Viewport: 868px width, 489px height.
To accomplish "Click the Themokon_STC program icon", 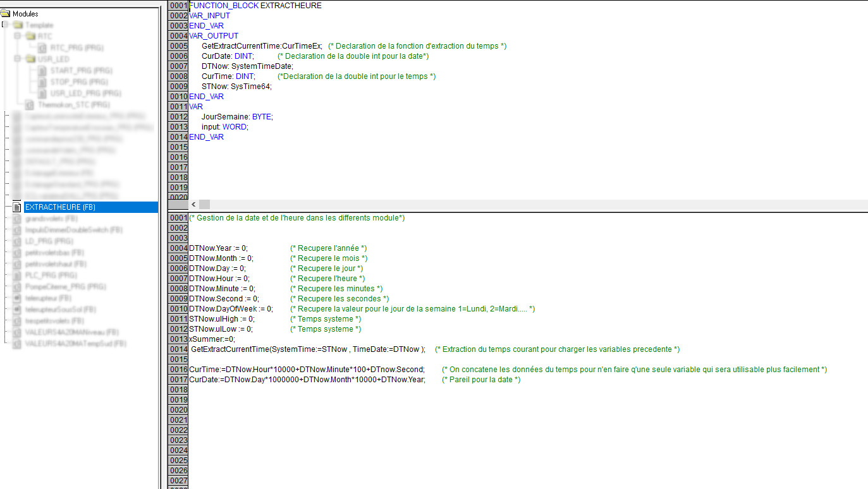I will click(29, 104).
